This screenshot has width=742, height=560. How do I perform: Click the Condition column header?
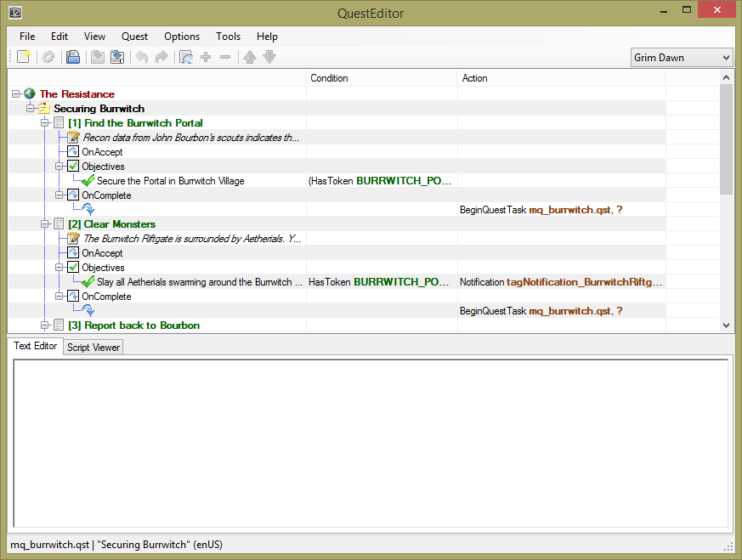[x=330, y=78]
